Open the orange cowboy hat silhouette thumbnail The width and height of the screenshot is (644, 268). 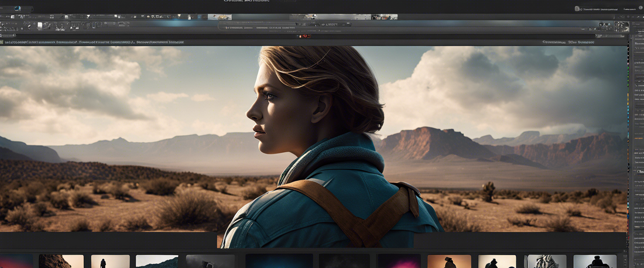449,261
